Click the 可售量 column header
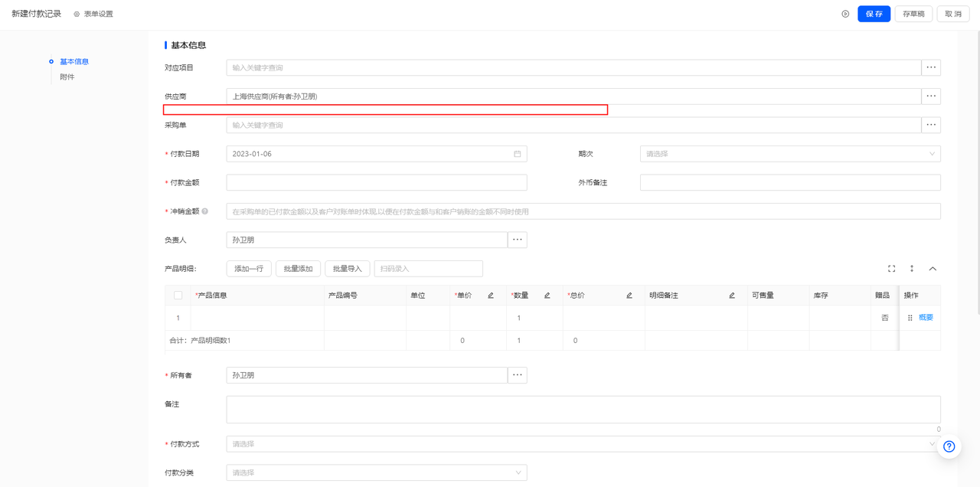The height and width of the screenshot is (487, 980). [x=778, y=296]
